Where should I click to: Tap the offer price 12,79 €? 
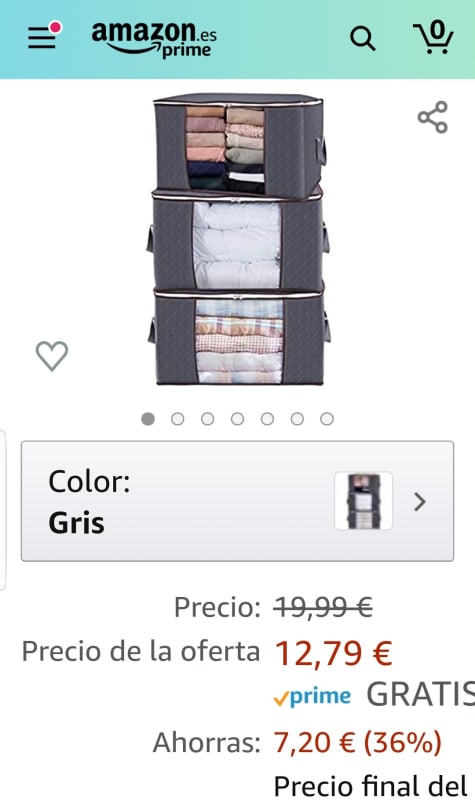tap(334, 653)
